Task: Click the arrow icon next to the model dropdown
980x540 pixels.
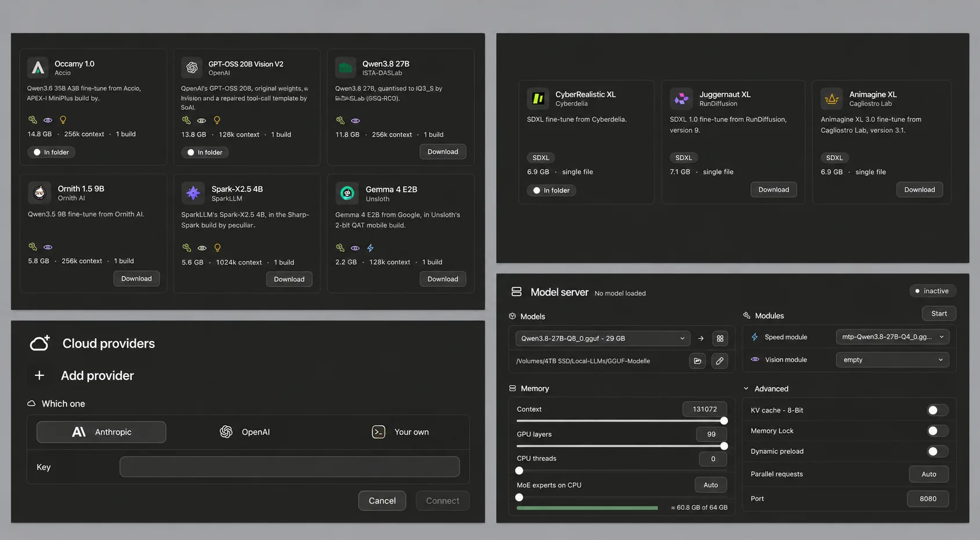Action: [x=700, y=339]
